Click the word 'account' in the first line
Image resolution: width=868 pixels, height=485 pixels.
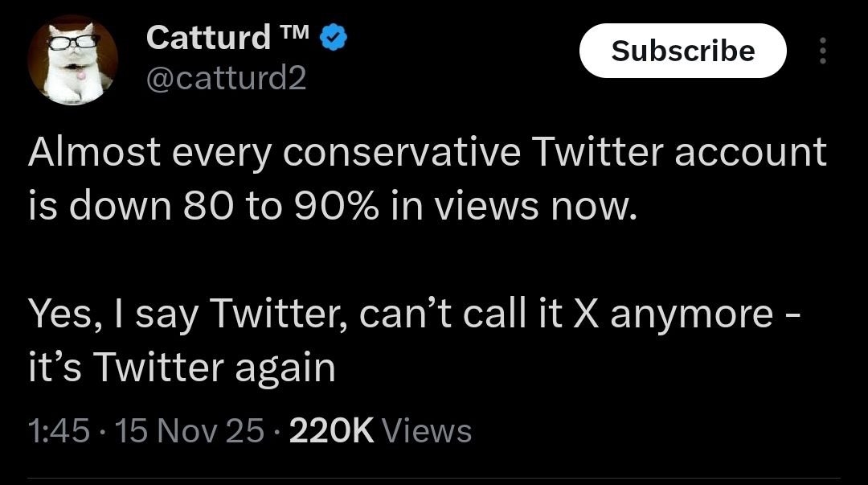click(x=750, y=152)
